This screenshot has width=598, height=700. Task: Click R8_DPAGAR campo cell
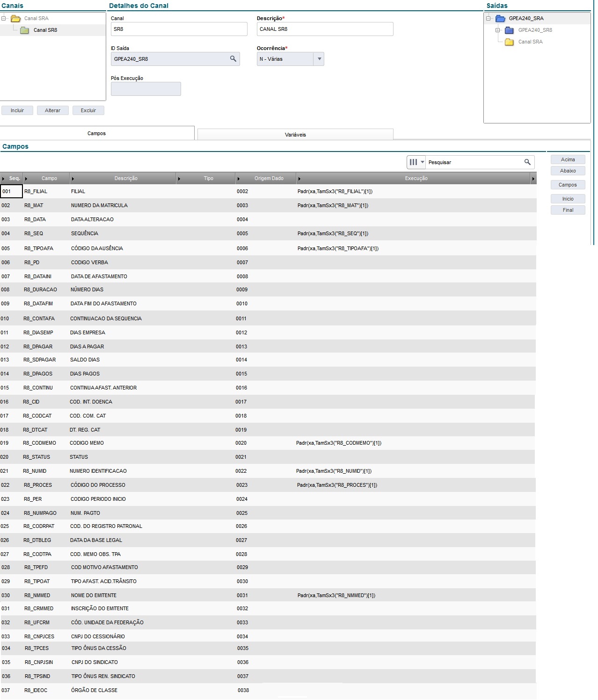tap(38, 346)
